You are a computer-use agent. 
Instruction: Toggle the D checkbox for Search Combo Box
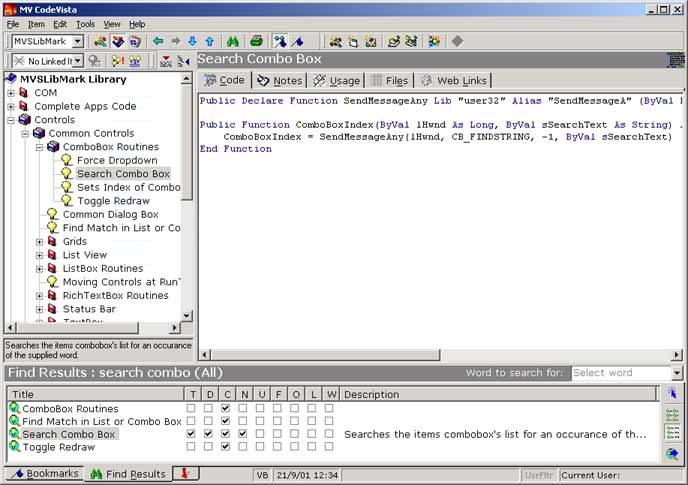click(x=208, y=434)
